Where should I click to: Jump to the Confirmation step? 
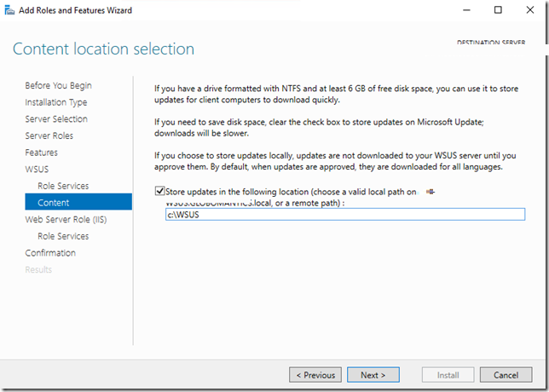pyautogui.click(x=50, y=253)
